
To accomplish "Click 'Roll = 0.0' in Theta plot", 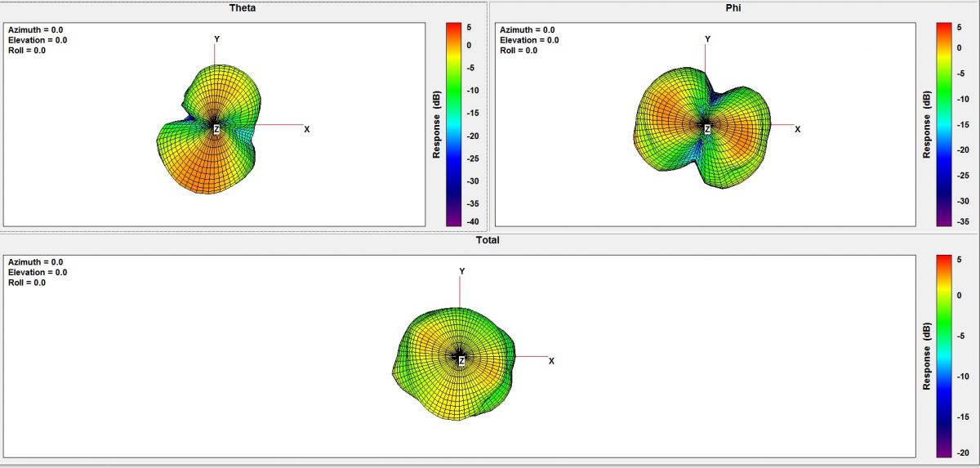I will (x=27, y=51).
